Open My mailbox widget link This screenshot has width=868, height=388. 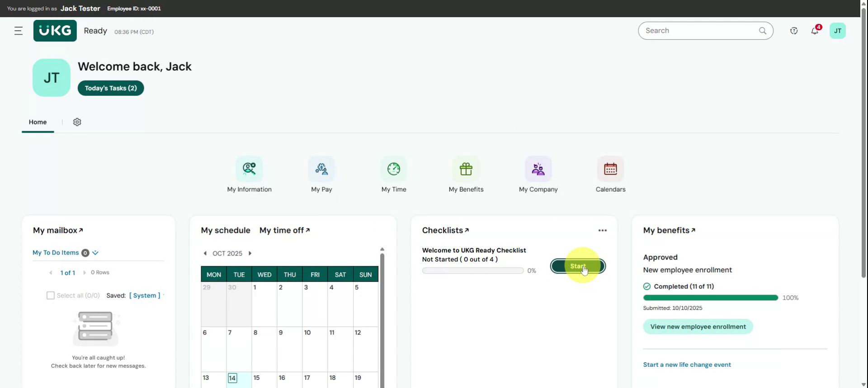coord(58,230)
